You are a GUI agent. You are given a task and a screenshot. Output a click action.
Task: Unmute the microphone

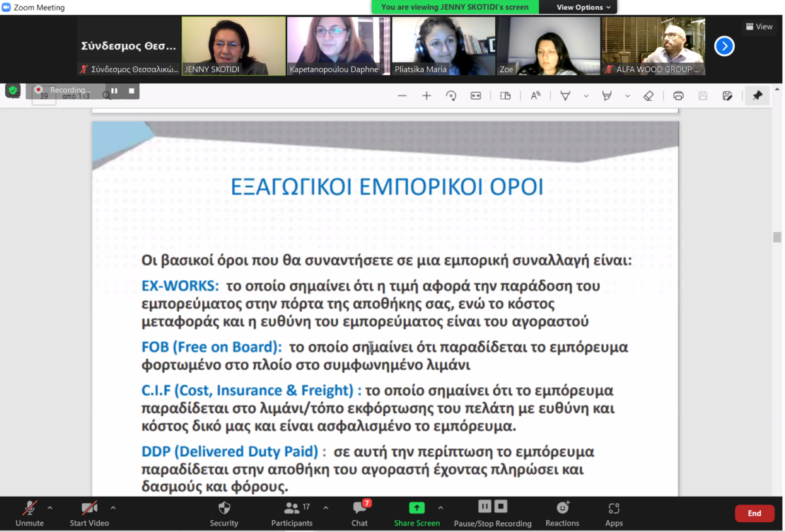click(29, 514)
